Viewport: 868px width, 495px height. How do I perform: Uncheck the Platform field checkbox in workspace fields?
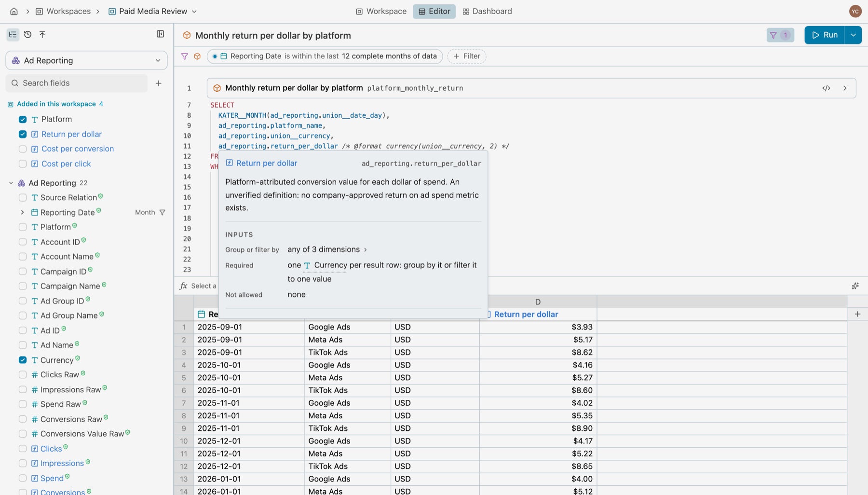[23, 119]
